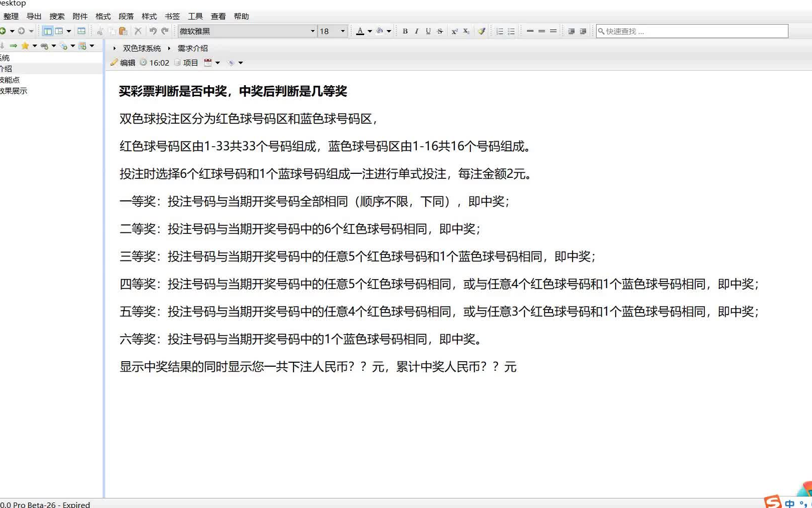This screenshot has width=812, height=508.
Task: Open the font color dropdown arrow
Action: (x=370, y=31)
